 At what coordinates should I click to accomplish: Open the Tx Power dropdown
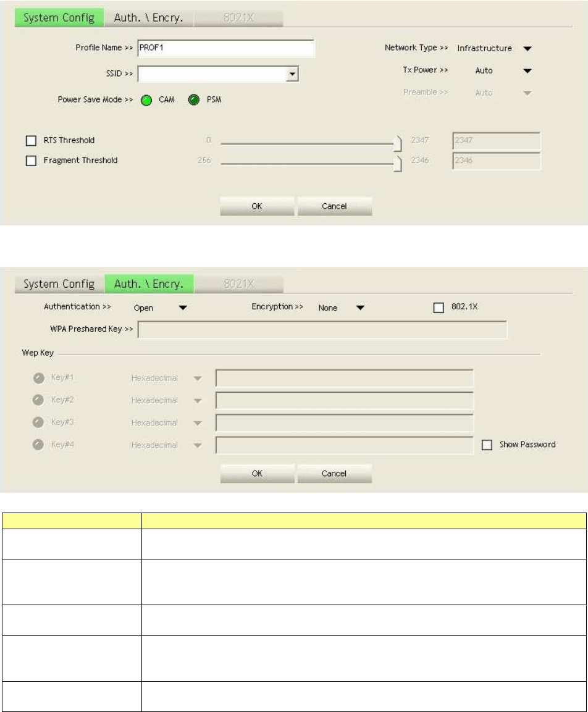coord(527,71)
